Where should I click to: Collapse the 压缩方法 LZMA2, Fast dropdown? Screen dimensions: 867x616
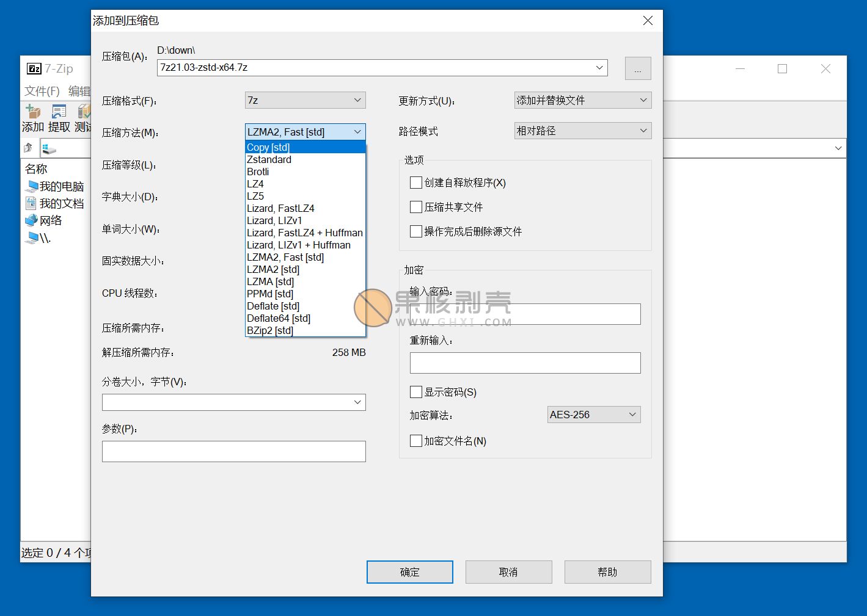[305, 132]
